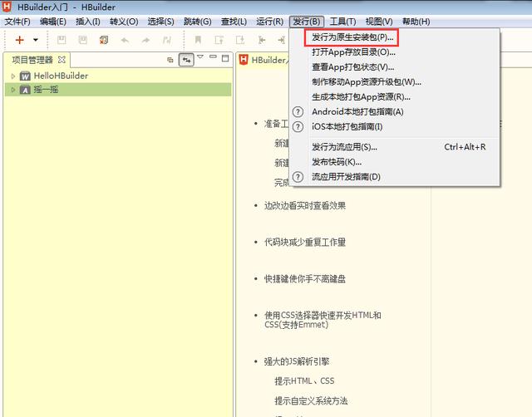532x417 pixels.
Task: Click the Close All files toolbar icon
Action: pyautogui.click(x=104, y=40)
